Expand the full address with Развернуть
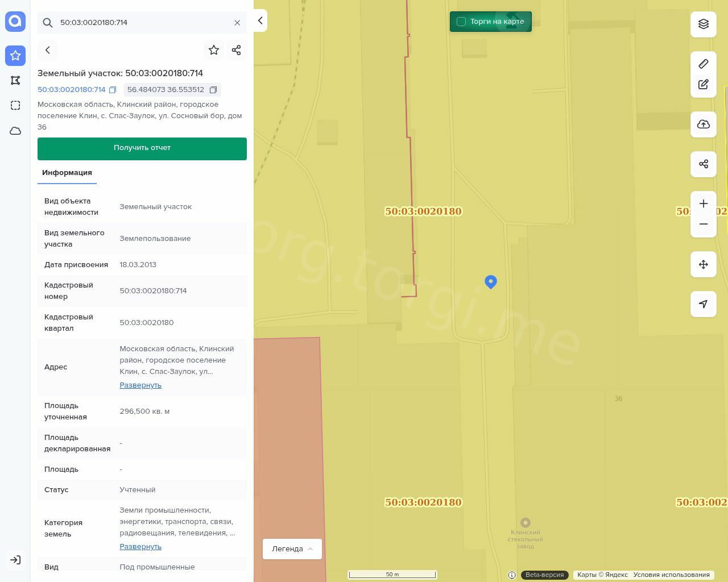 140,385
